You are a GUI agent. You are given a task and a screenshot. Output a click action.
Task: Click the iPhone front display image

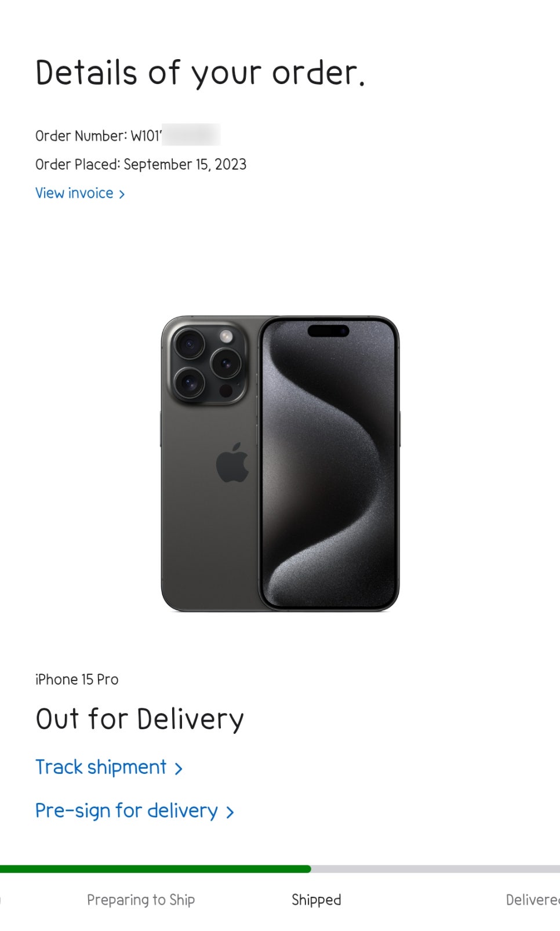click(329, 463)
